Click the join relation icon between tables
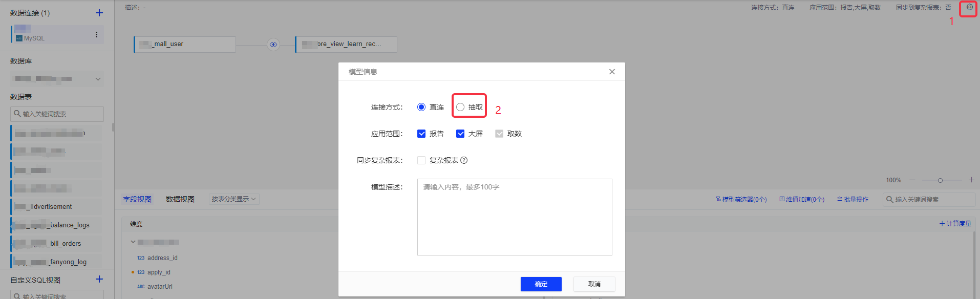This screenshot has width=980, height=299. pyautogui.click(x=273, y=45)
